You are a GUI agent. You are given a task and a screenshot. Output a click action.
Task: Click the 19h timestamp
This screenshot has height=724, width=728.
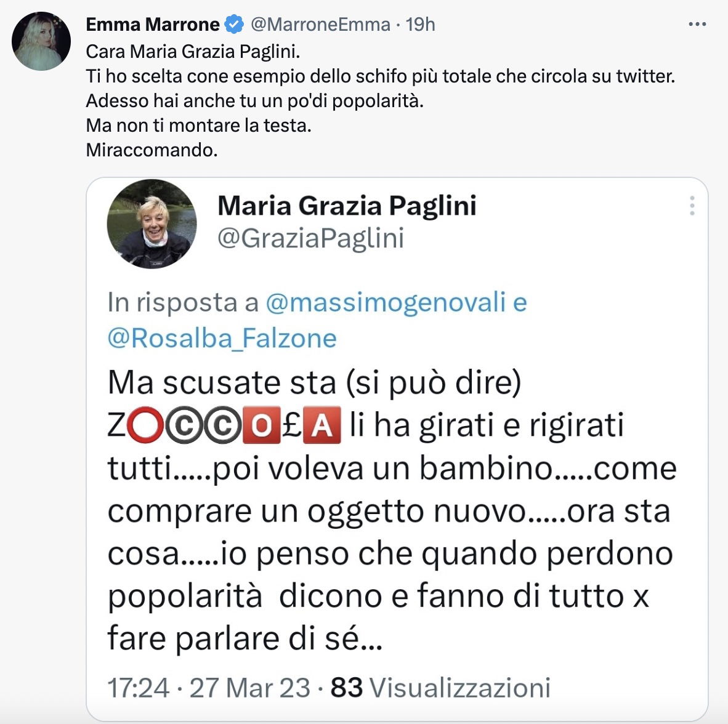tap(420, 24)
